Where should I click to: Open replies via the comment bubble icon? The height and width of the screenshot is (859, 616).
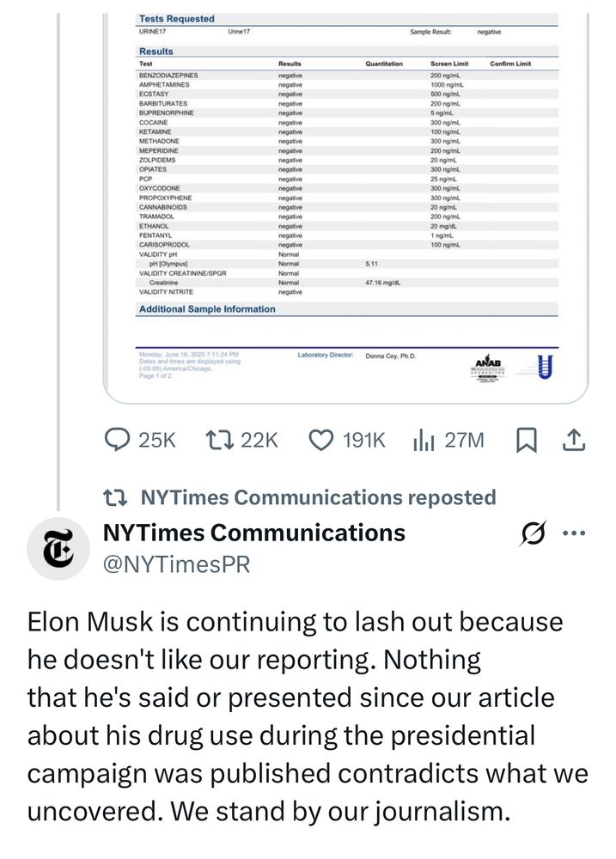(118, 441)
